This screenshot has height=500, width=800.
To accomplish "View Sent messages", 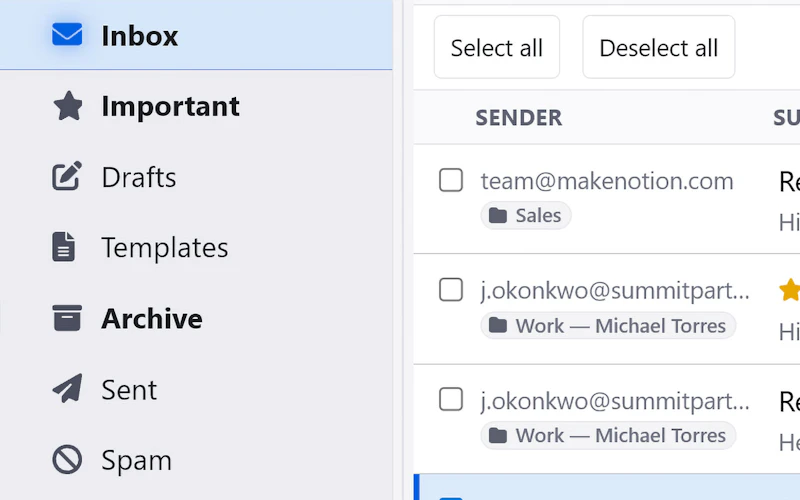I will point(196,389).
